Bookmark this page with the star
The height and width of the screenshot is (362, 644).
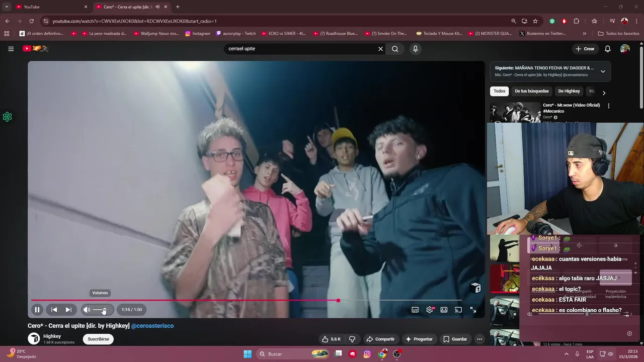point(535,21)
